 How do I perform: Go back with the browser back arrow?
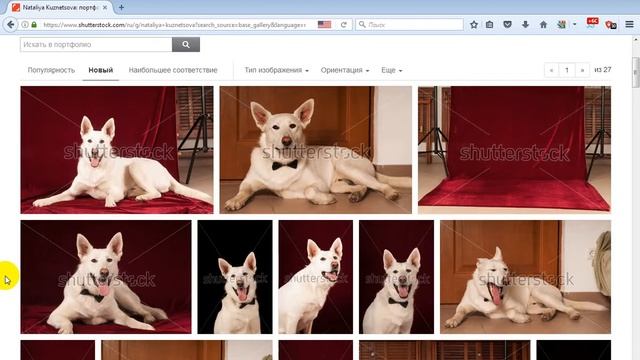point(10,24)
